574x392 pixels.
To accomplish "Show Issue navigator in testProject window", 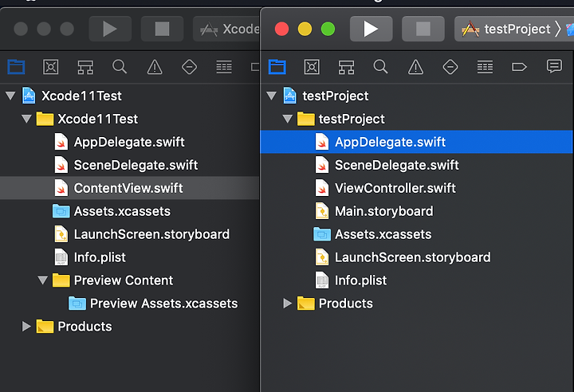I will coord(415,67).
